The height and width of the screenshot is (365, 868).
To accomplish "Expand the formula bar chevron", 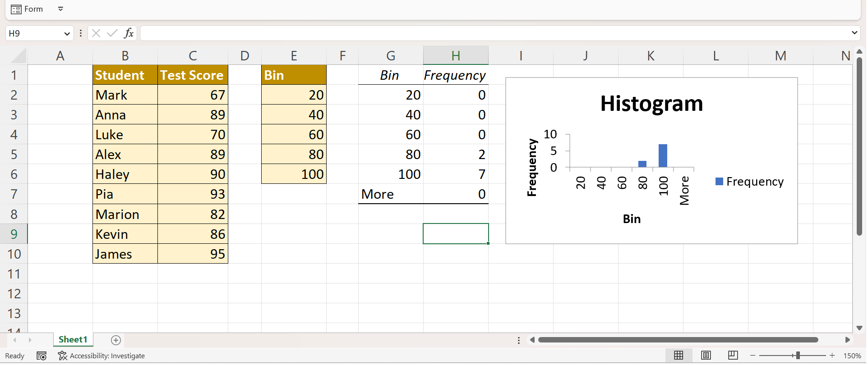I will tap(854, 33).
